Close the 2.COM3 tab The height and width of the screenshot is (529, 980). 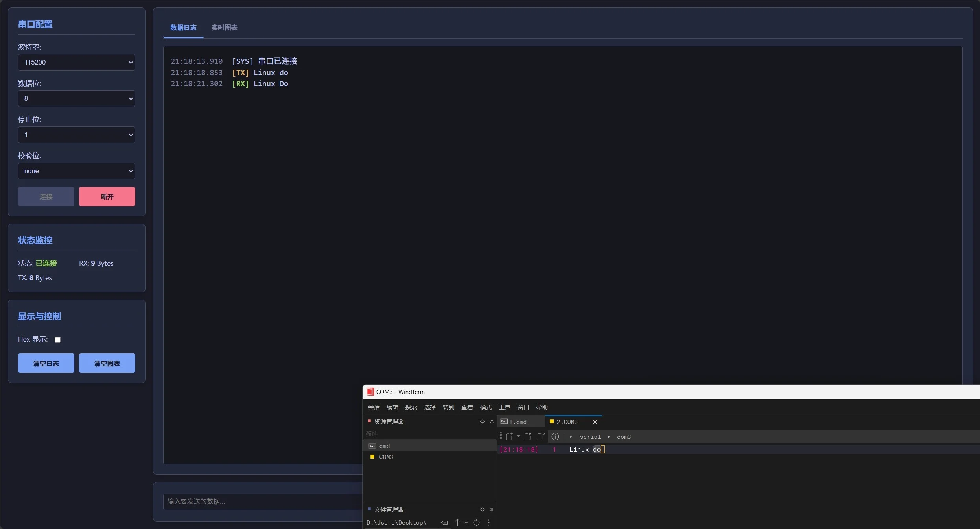point(595,422)
